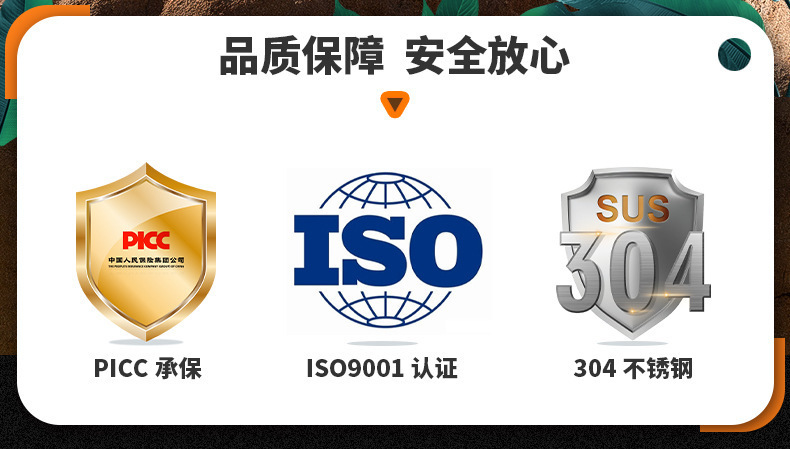This screenshot has width=790, height=449.
Task: Click the lower globe grid of ISO logo
Action: pos(385,307)
